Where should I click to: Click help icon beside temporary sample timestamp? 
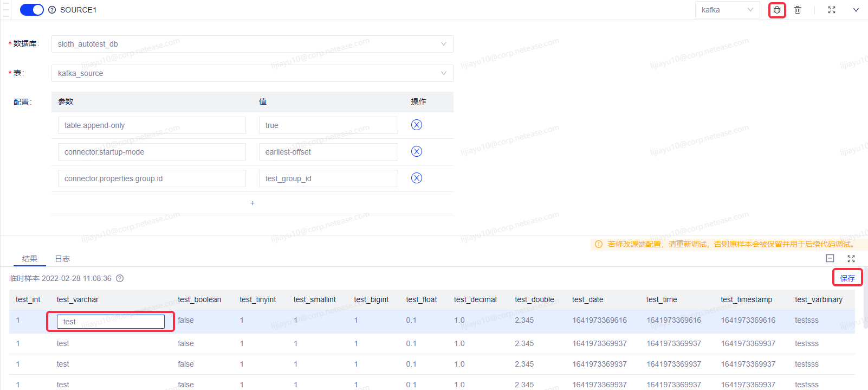pos(120,278)
